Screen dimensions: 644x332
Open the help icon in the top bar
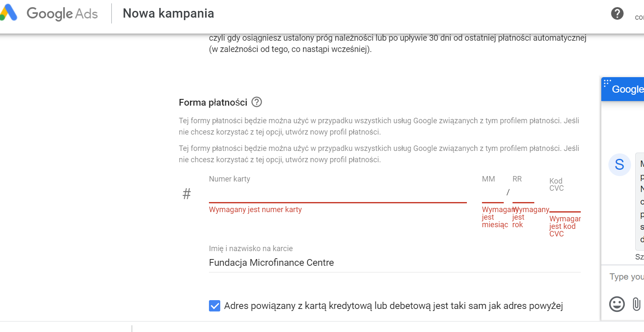coord(617,13)
